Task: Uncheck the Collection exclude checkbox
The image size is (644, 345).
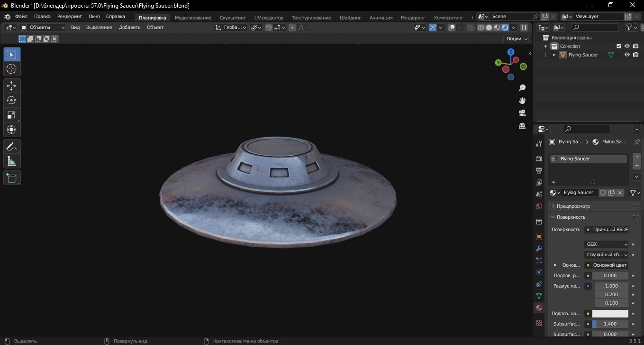Action: (x=618, y=46)
